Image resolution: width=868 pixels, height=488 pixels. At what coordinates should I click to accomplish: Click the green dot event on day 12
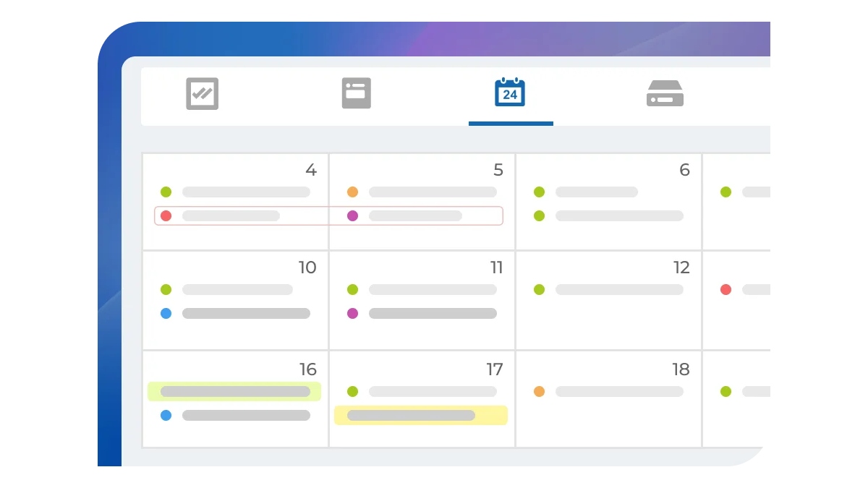[x=608, y=290]
